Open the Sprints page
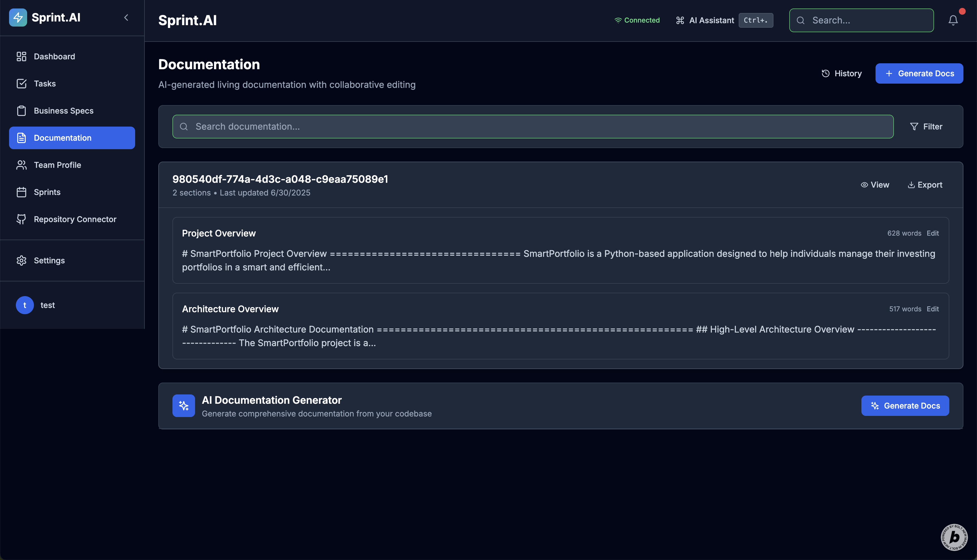The width and height of the screenshot is (977, 560). click(47, 192)
